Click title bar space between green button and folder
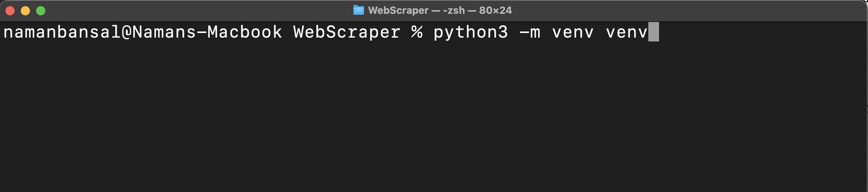The width and height of the screenshot is (868, 192). (192, 10)
